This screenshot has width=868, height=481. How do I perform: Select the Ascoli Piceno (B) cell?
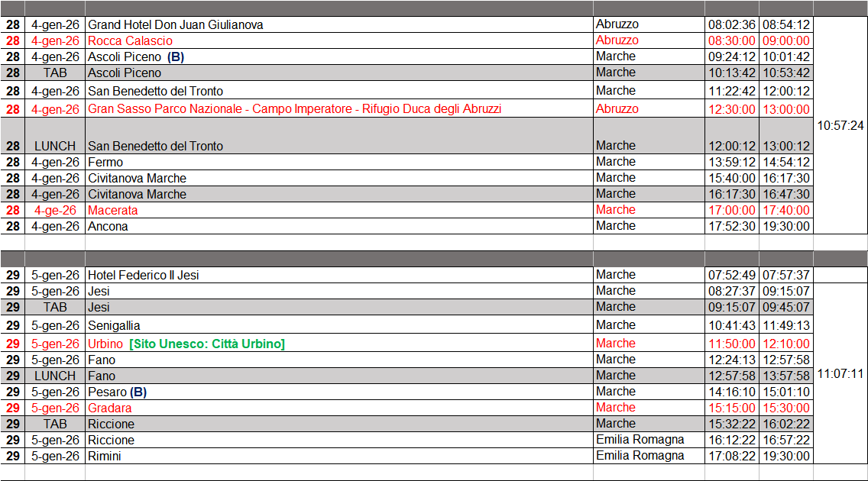pyautogui.click(x=136, y=56)
